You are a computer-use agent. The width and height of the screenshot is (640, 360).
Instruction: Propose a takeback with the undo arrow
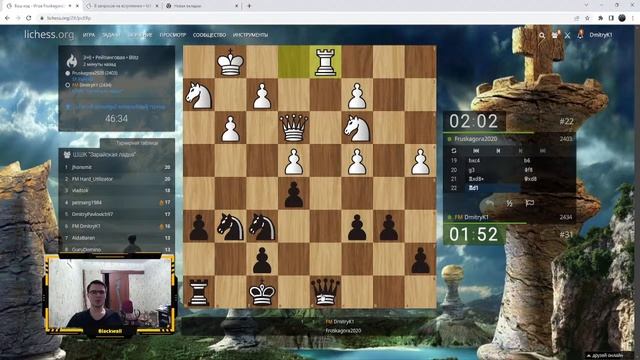click(490, 203)
